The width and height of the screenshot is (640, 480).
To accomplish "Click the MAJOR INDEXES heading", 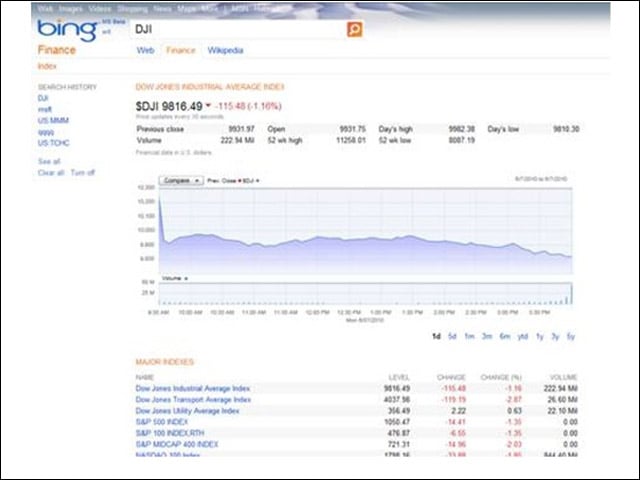I will [164, 362].
